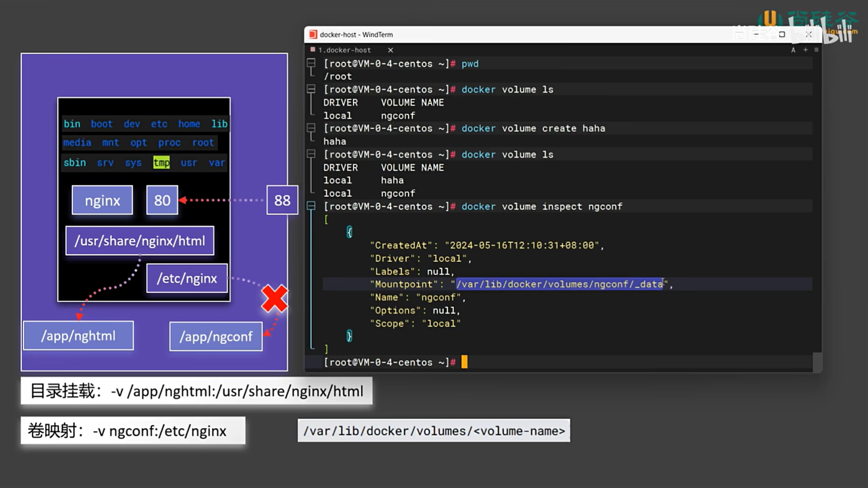868x488 pixels.
Task: Click the sbin directory label
Action: (75, 163)
